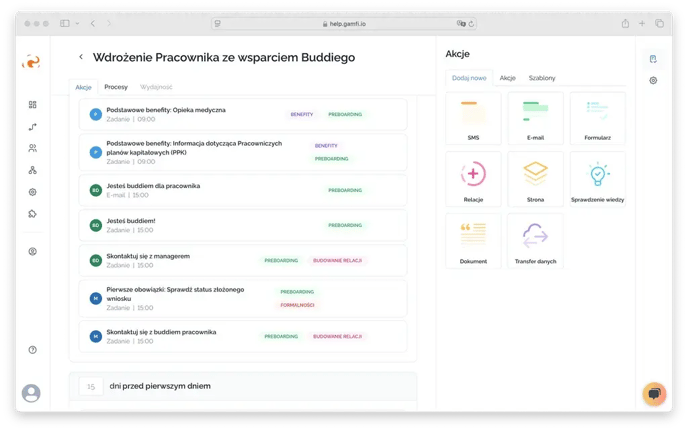Open the Akcje tab in right panel
This screenshot has height=431, width=688.
pyautogui.click(x=507, y=78)
